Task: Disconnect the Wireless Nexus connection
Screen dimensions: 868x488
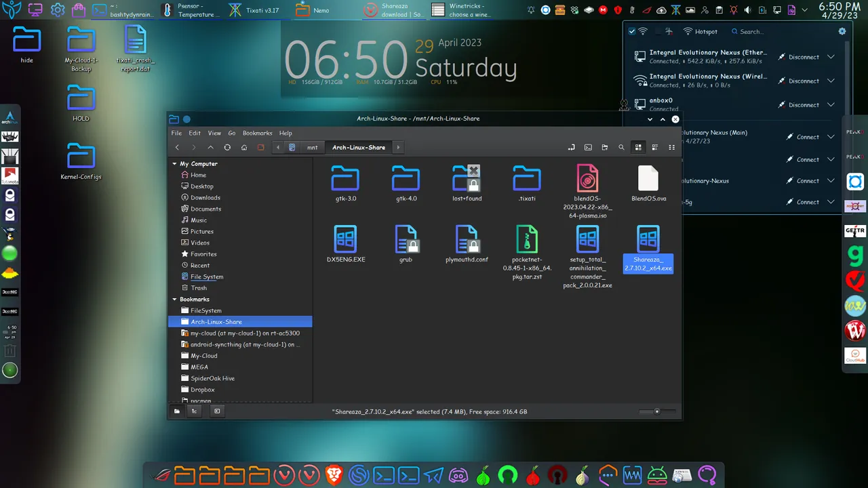Action: click(x=799, y=81)
